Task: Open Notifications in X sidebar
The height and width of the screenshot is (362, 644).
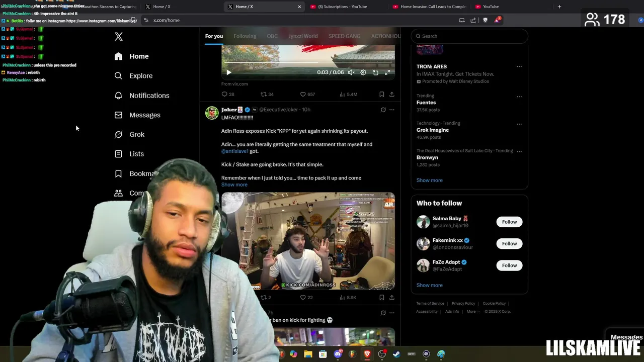Action: pyautogui.click(x=142, y=96)
